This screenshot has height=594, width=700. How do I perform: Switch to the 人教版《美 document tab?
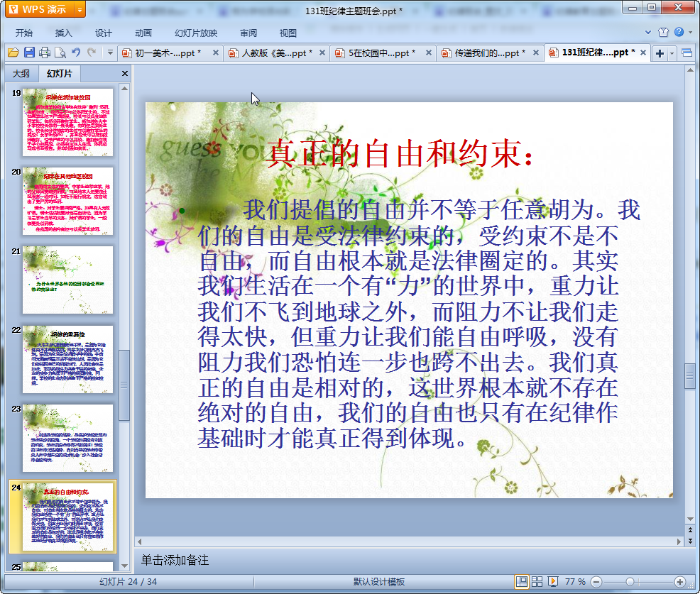click(x=277, y=53)
